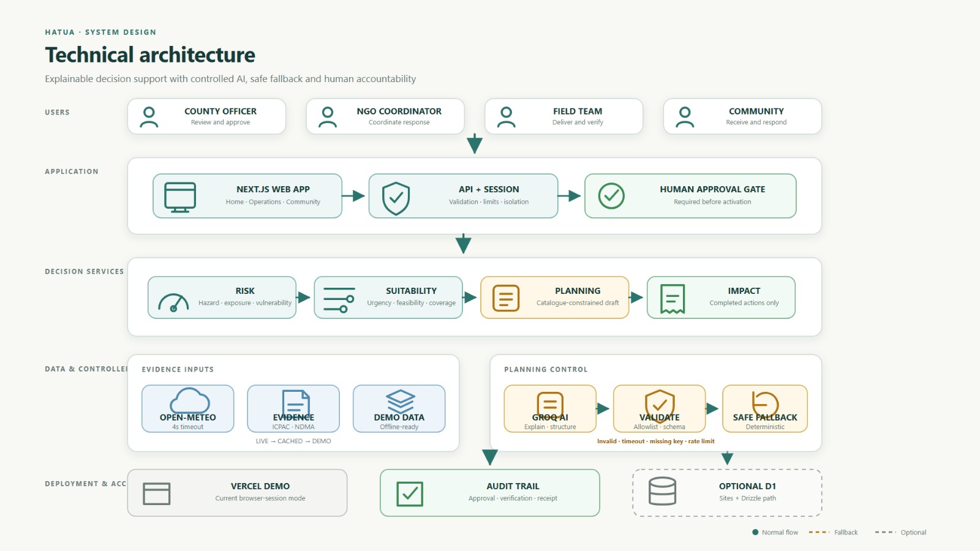
Task: Click the Fallback dashed legend line
Action: pos(818,532)
